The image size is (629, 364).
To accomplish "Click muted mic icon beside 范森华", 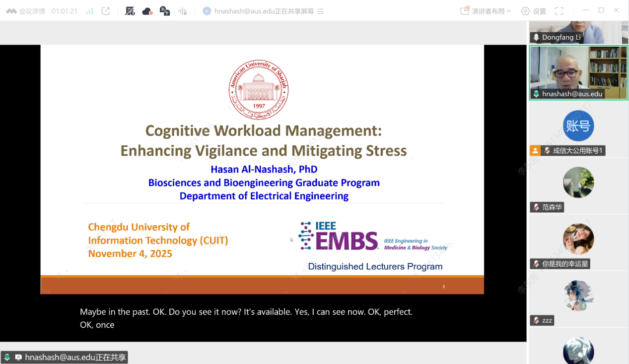I will click(536, 207).
